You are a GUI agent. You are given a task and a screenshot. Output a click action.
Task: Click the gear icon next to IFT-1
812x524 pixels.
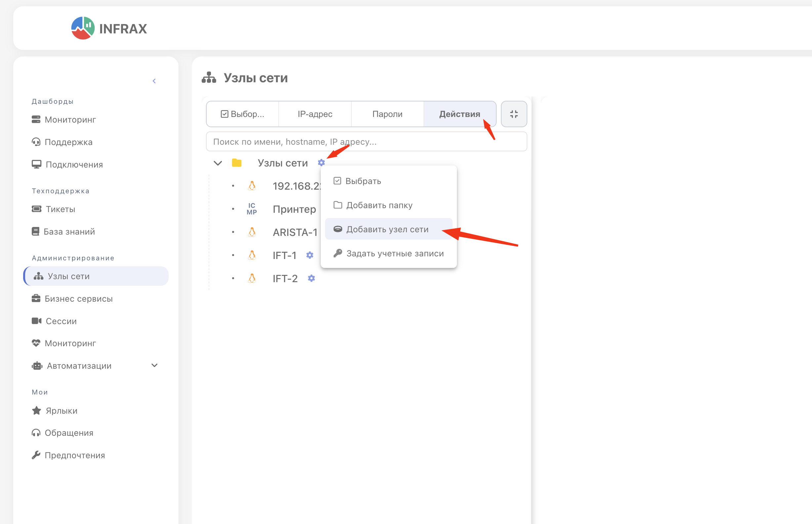click(x=309, y=255)
